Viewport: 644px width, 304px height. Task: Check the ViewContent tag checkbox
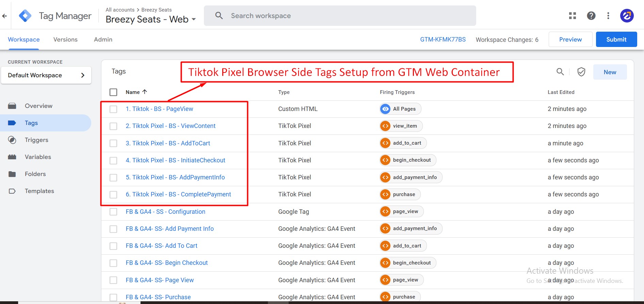tap(113, 126)
